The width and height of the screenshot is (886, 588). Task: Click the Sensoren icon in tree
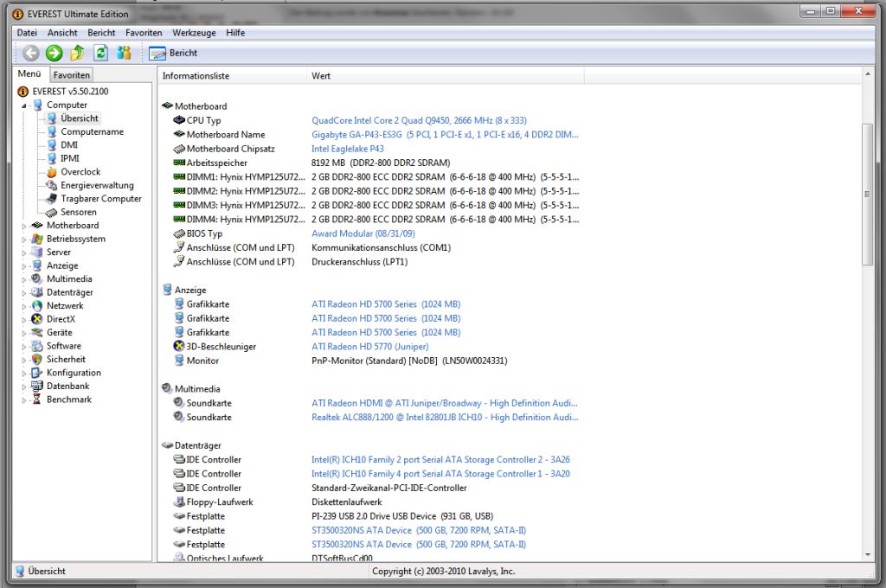coord(51,212)
